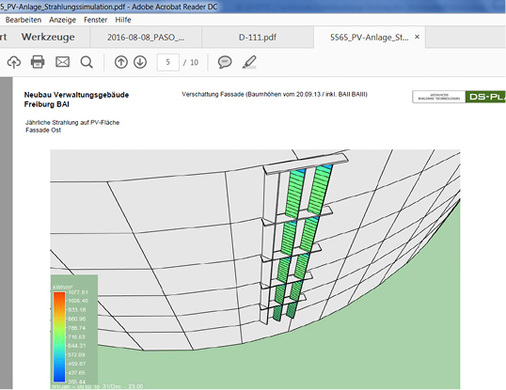The image size is (506, 390).
Task: Open the Anzeige menu
Action: coord(62,20)
